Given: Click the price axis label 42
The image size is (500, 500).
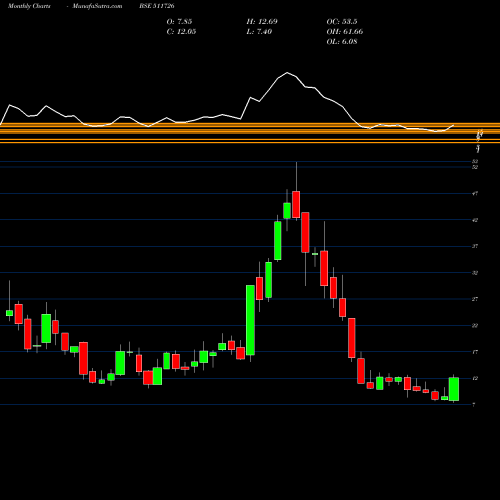Looking at the screenshot, I should [x=475, y=220].
